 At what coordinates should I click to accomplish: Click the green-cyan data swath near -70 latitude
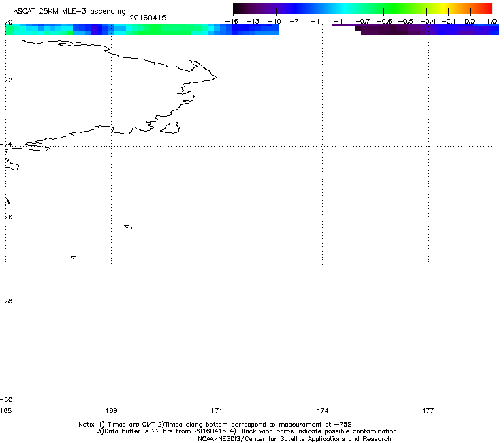142,29
